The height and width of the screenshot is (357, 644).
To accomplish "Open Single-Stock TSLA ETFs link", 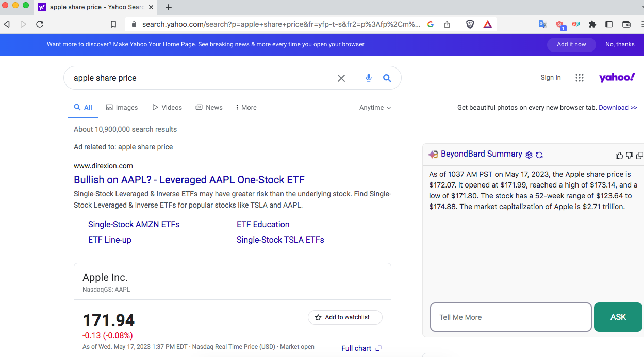I will pos(280,240).
